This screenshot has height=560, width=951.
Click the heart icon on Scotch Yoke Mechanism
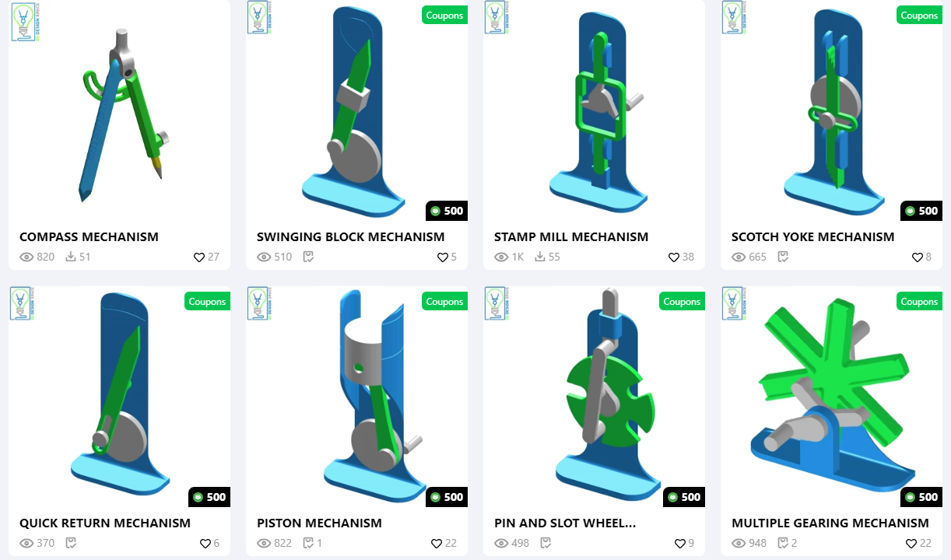pos(917,257)
